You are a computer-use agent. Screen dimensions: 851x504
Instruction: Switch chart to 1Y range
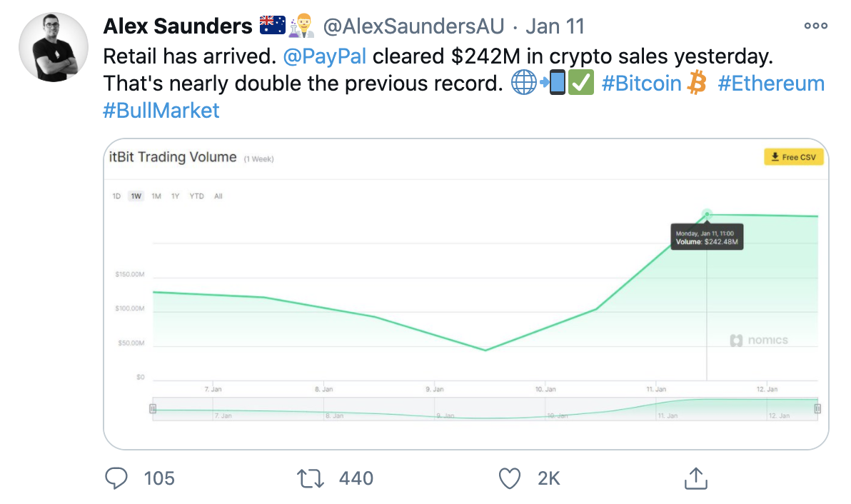[176, 196]
